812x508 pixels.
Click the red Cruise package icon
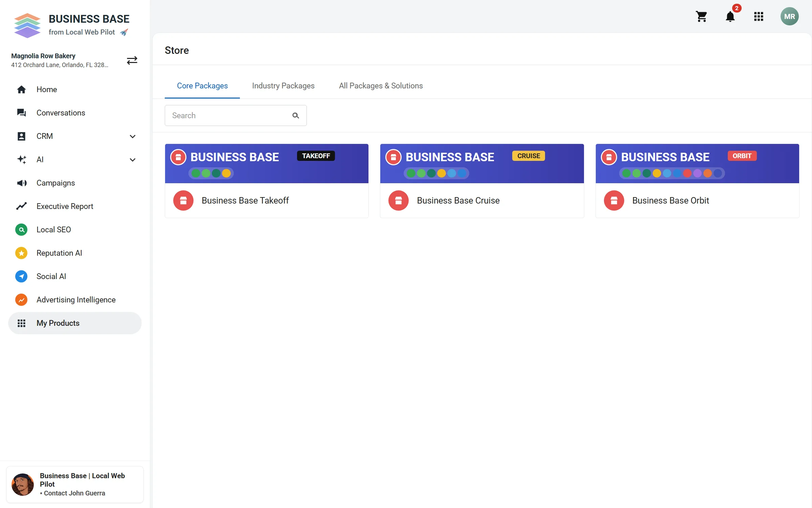(x=399, y=200)
